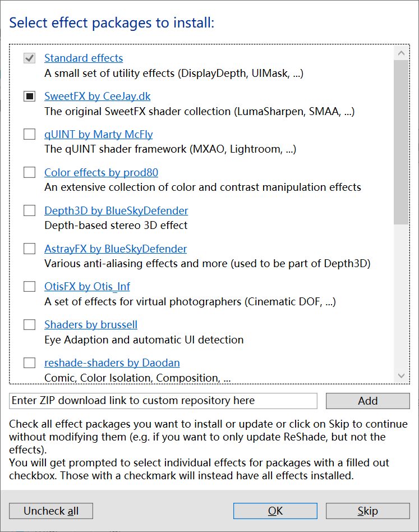
Task: Click the Standard effects checkbox
Action: tap(29, 58)
